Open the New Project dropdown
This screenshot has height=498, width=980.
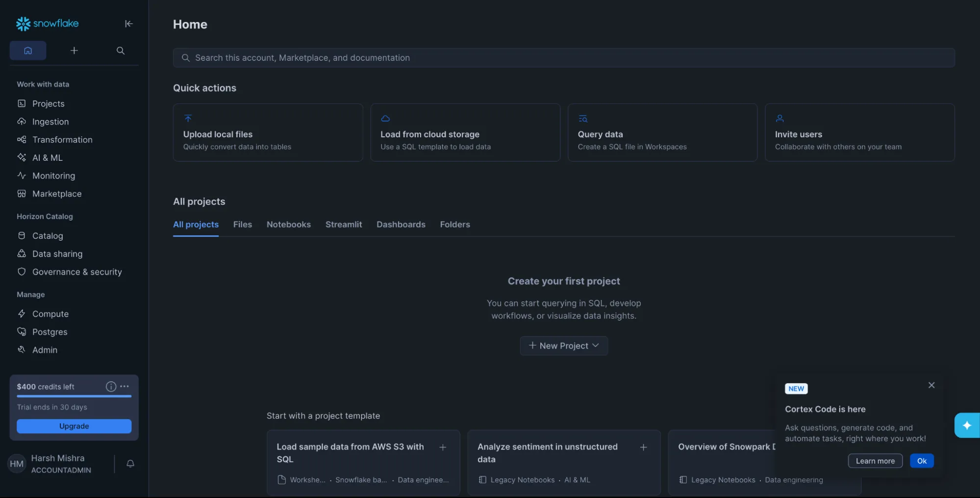563,346
